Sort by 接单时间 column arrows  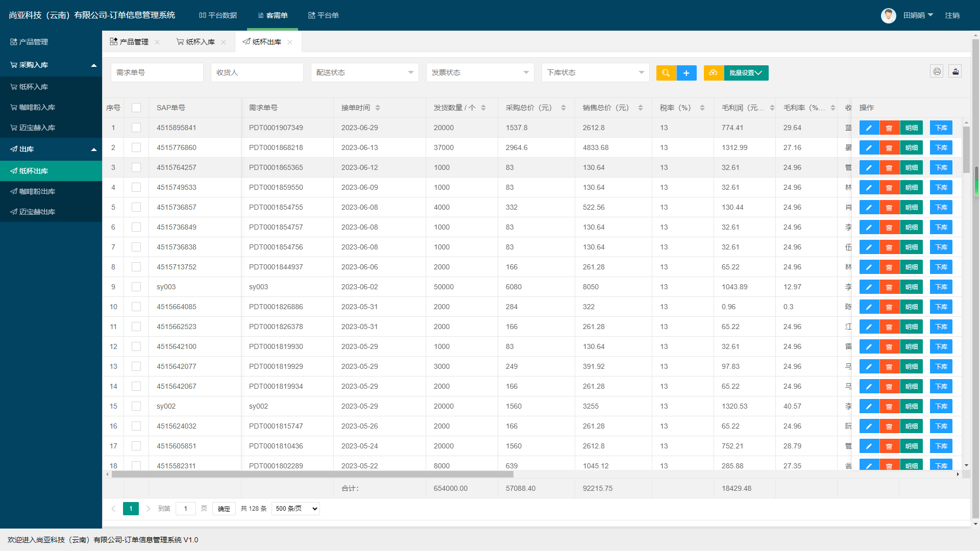tap(378, 108)
